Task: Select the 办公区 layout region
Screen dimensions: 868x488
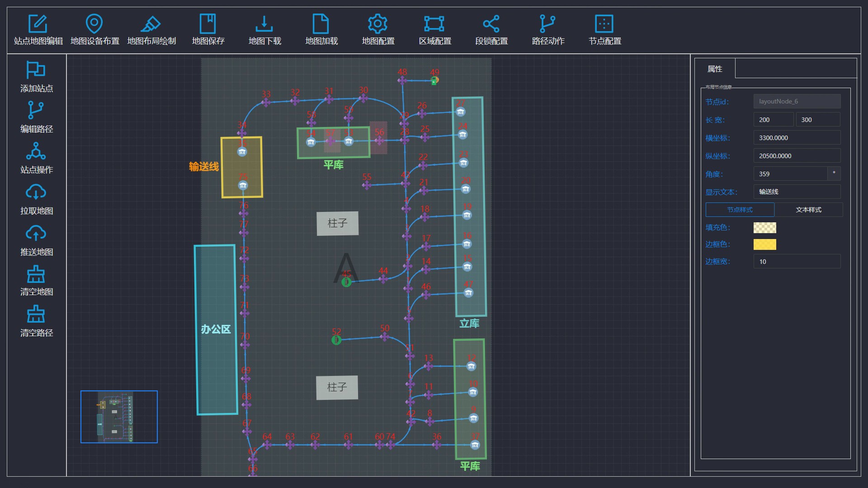Action: point(216,329)
